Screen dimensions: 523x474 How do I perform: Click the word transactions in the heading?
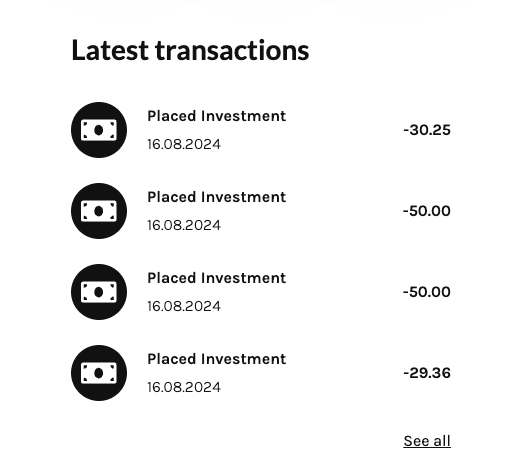[x=232, y=50]
